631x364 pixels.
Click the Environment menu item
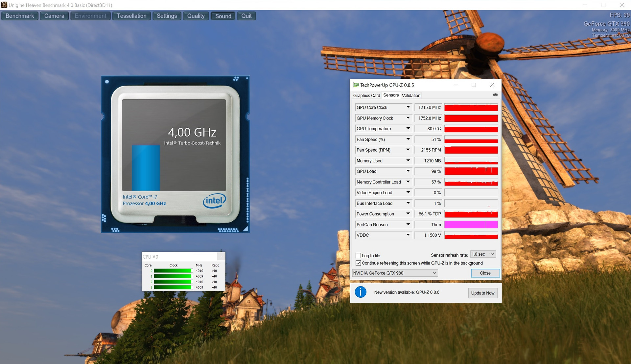[x=90, y=16]
